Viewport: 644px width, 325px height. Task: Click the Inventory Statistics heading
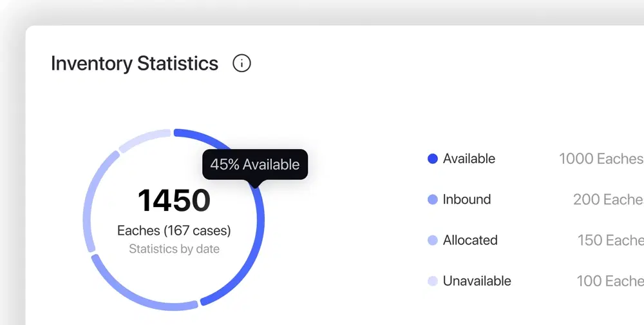(x=135, y=63)
